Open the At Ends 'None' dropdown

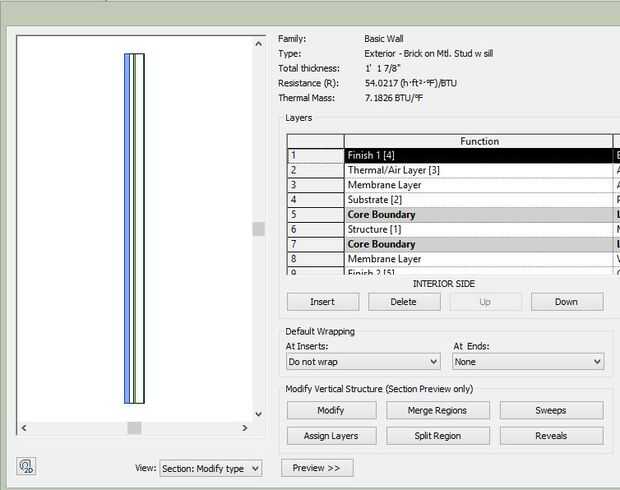point(528,361)
